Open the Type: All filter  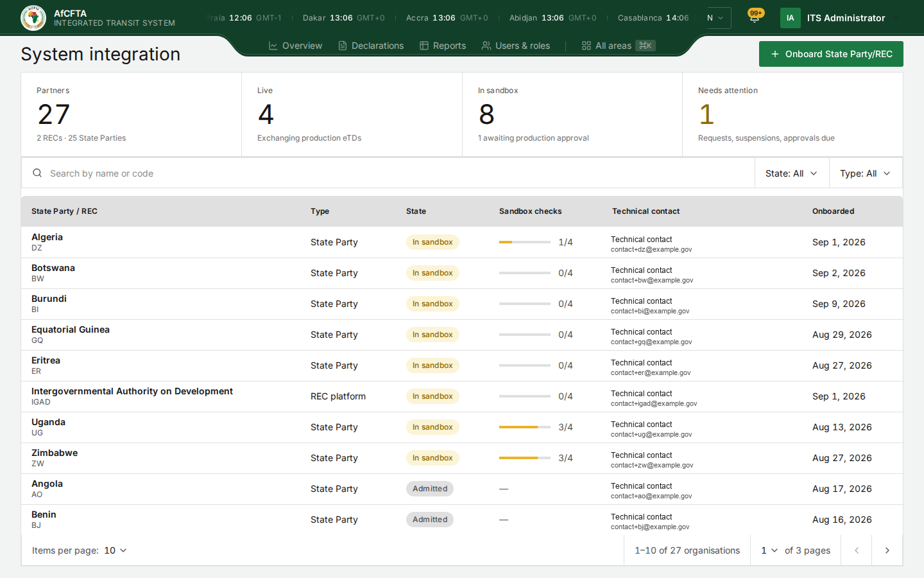[x=866, y=173]
